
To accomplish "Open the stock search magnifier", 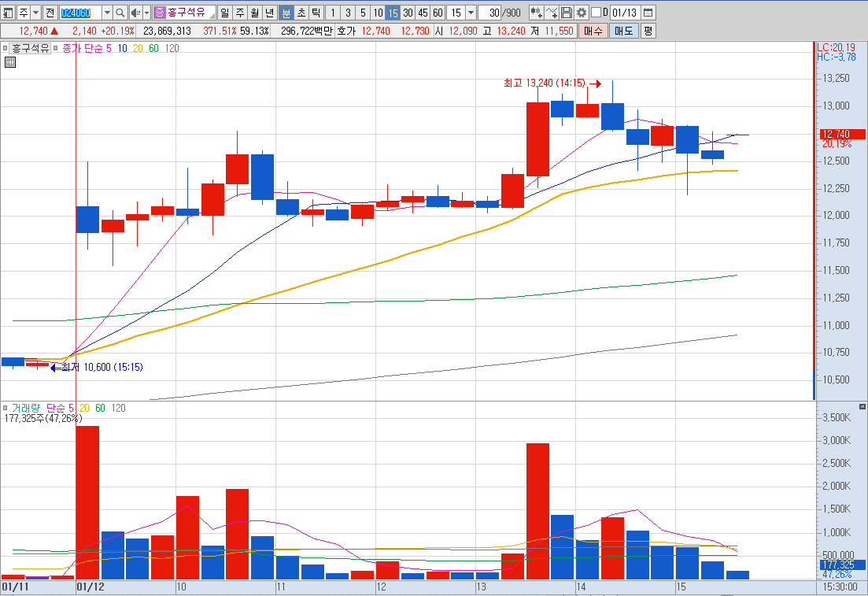I will coord(120,12).
